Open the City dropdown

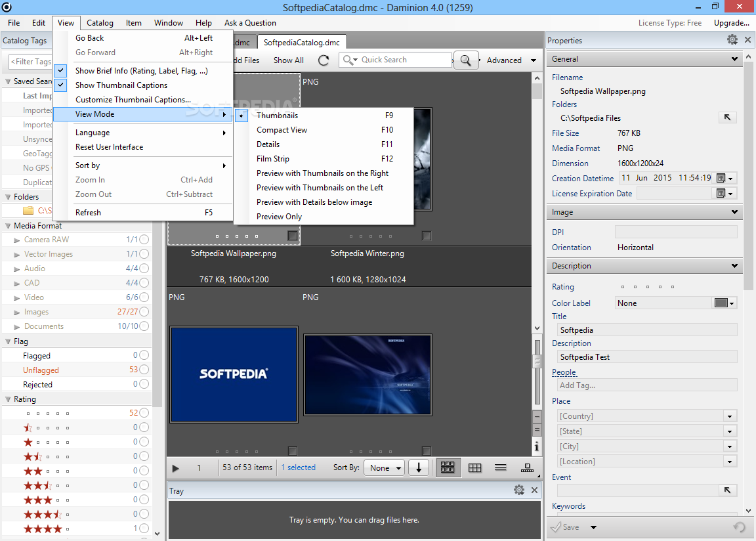(x=730, y=446)
